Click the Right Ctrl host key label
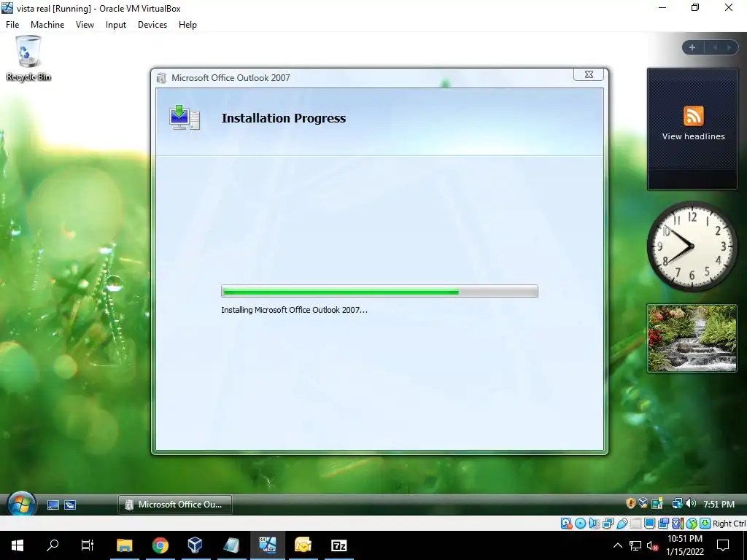This screenshot has height=560, width=747. pyautogui.click(x=729, y=524)
